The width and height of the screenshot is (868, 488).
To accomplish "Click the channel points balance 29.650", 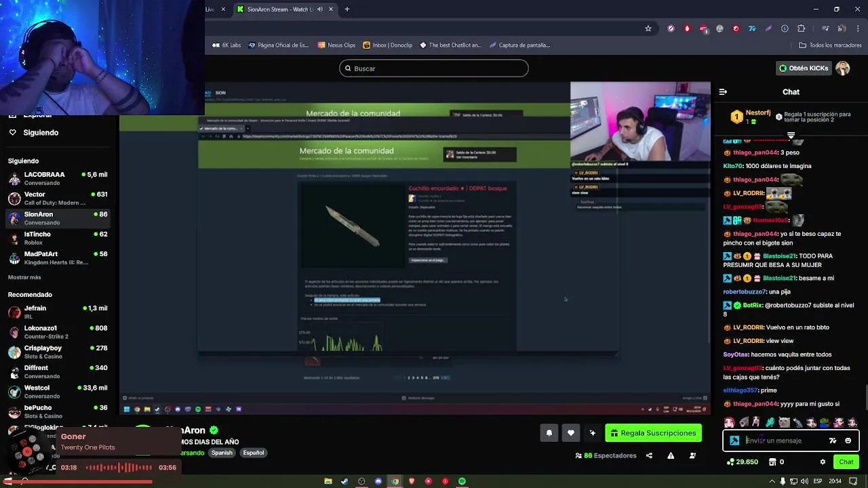I will (743, 462).
